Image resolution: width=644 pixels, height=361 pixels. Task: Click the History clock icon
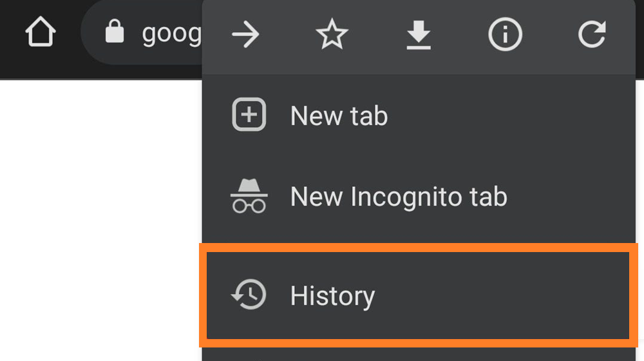click(249, 295)
